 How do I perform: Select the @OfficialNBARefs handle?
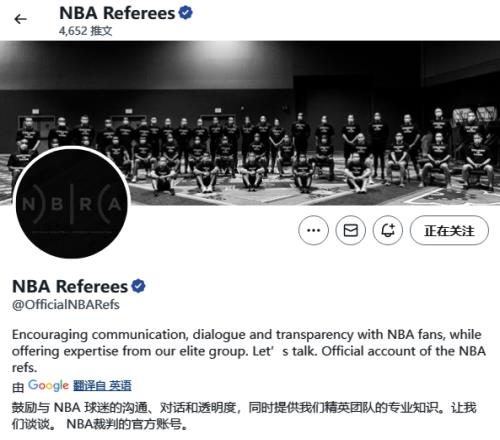(66, 305)
